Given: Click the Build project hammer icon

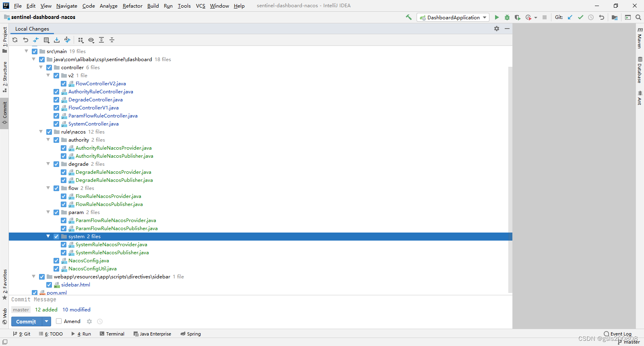Looking at the screenshot, I should [x=409, y=17].
